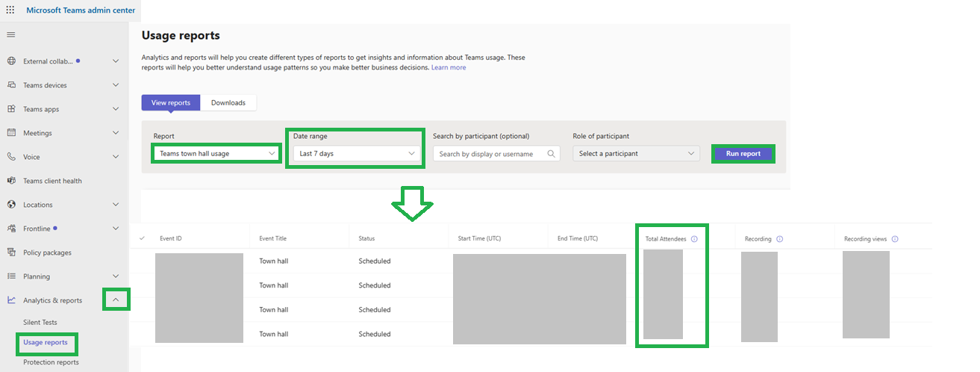
Task: Click the Policy packages icon
Action: tap(11, 252)
